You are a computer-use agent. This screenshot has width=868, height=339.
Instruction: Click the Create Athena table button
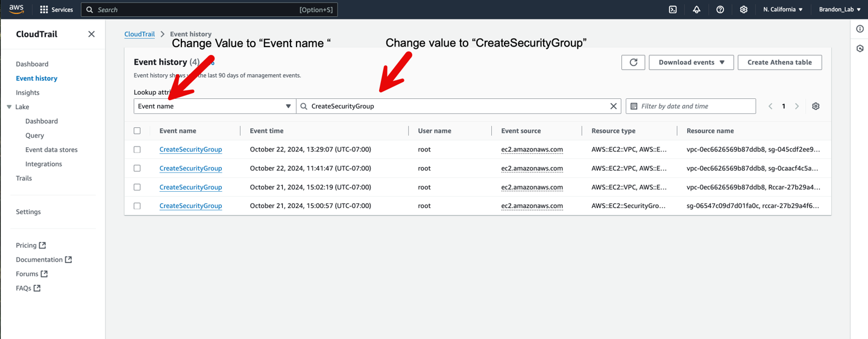point(779,62)
